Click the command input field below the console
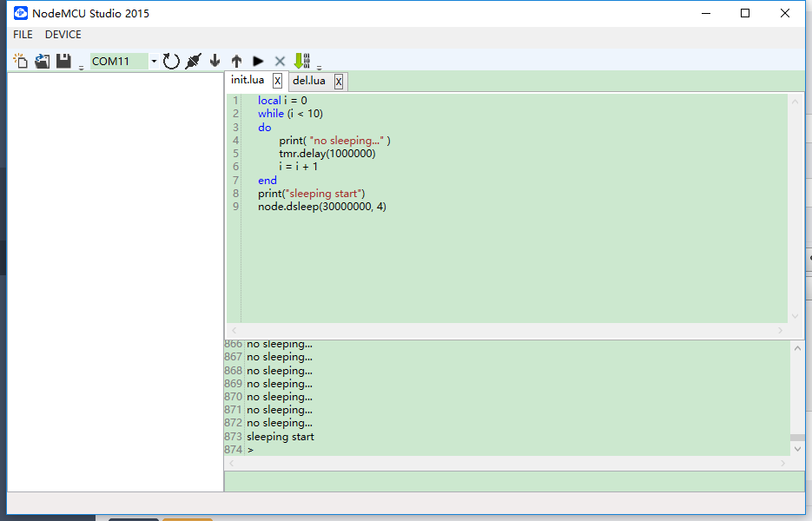 coord(514,481)
